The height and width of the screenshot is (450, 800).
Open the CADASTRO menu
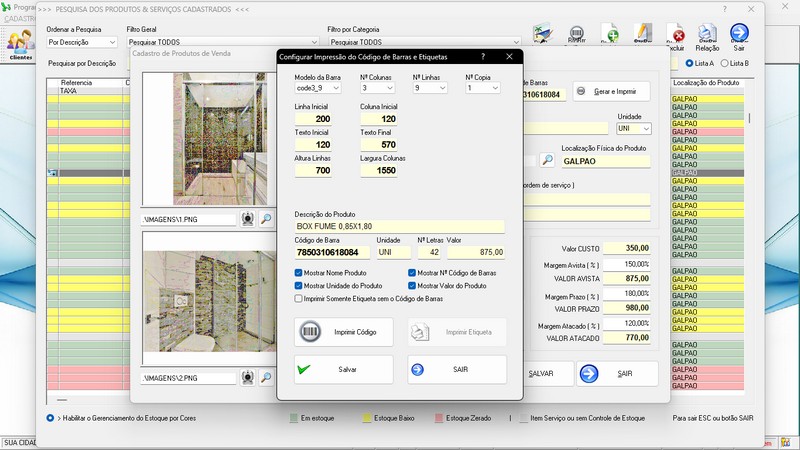click(x=22, y=19)
